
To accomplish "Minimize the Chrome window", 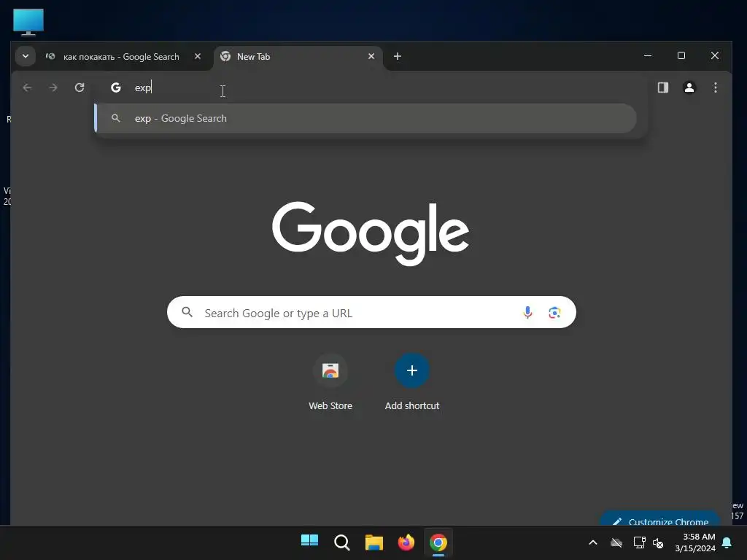I will tap(648, 55).
